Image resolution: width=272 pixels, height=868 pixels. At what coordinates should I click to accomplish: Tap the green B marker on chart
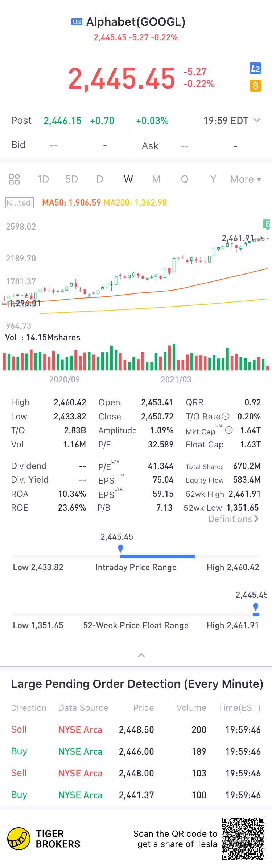[x=267, y=224]
